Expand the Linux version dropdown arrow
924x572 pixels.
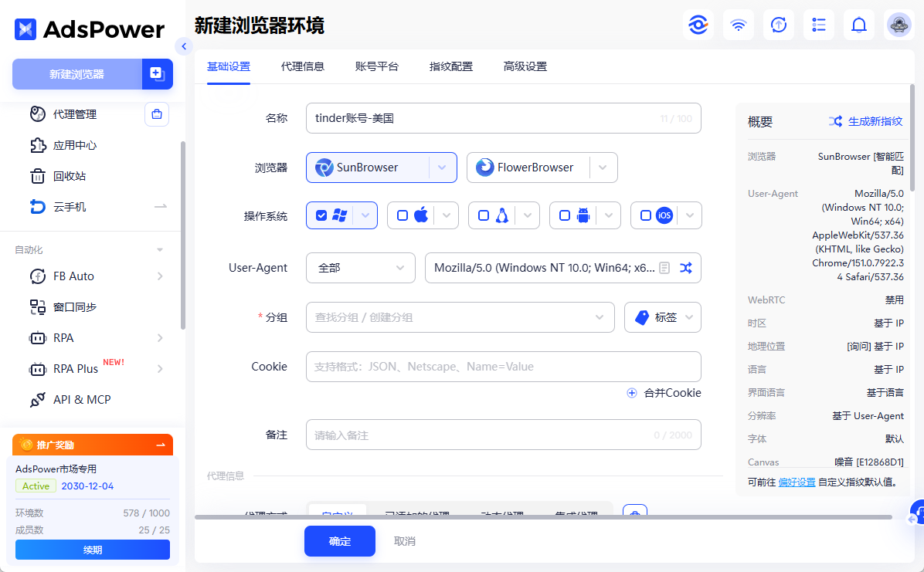coord(528,215)
